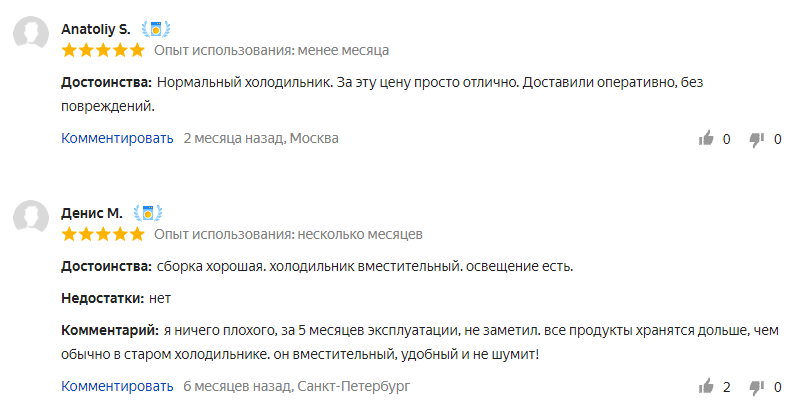Click dislike count on Денис М. review
This screenshot has height=412, width=793.
click(778, 387)
